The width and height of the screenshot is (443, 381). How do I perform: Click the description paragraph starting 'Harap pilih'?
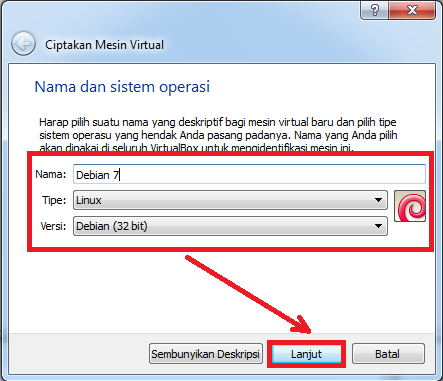218,135
